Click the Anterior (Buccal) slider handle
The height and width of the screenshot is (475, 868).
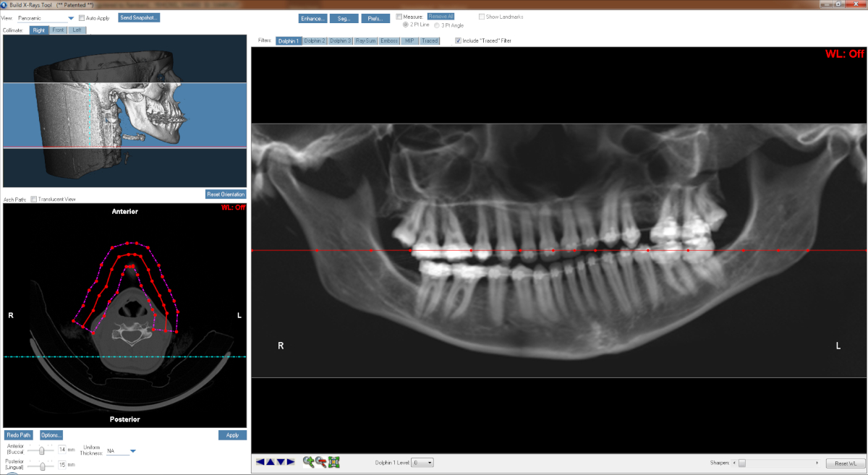(x=42, y=449)
